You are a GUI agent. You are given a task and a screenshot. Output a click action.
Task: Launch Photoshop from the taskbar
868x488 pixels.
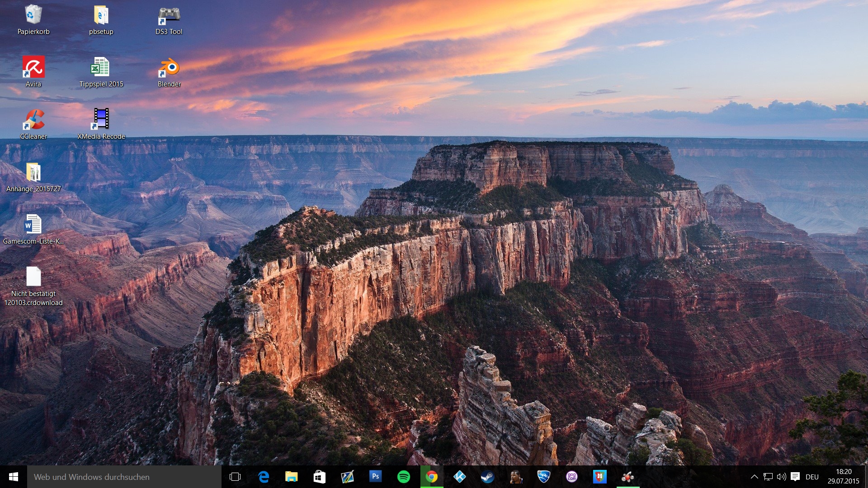(375, 477)
